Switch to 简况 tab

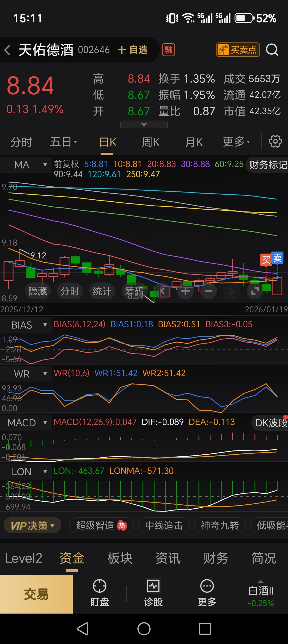(x=264, y=558)
